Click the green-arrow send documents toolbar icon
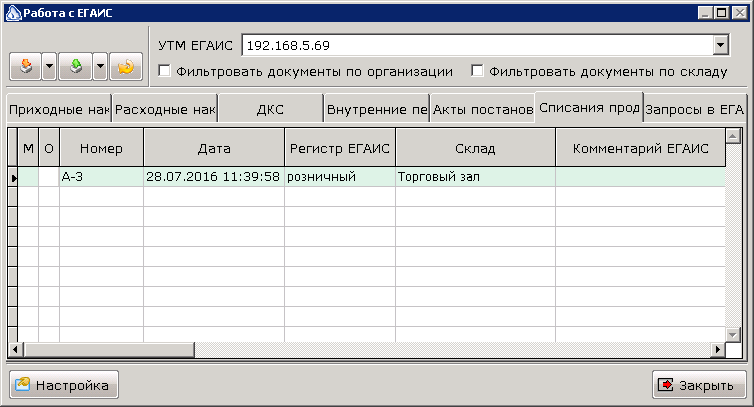The image size is (754, 407). point(75,66)
